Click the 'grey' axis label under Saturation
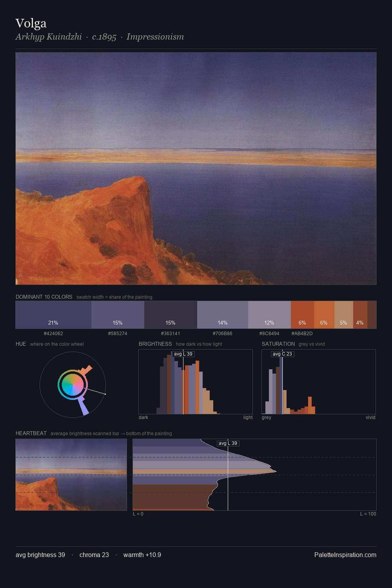This screenshot has height=588, width=392. click(267, 417)
